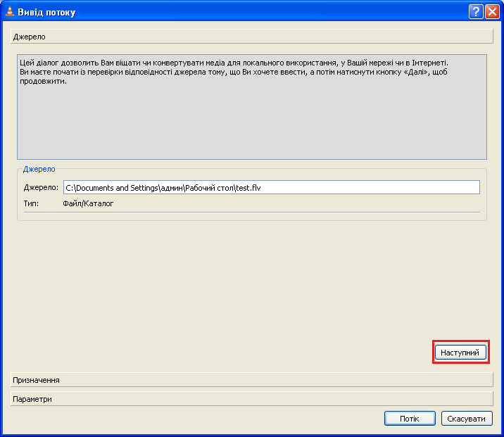
Task: Open the question mark help button
Action: pyautogui.click(x=476, y=12)
